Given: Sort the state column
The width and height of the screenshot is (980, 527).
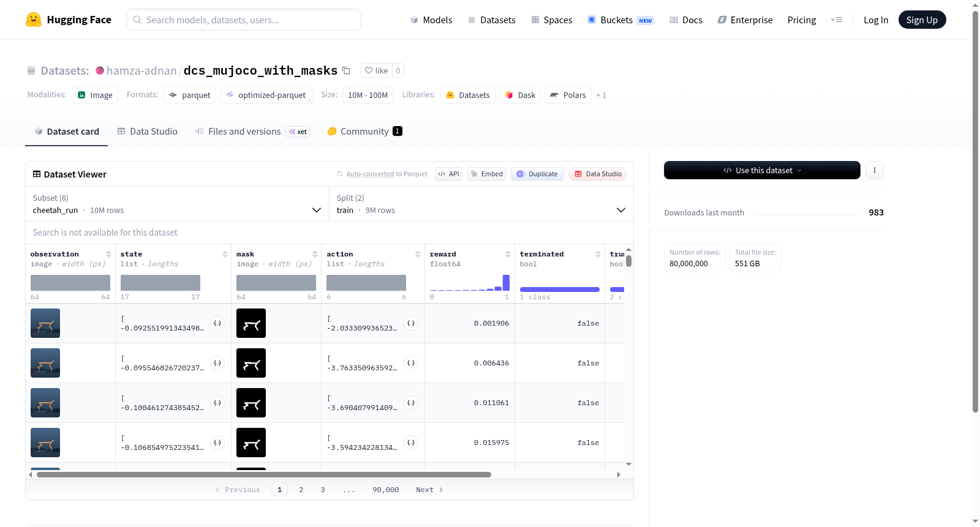Looking at the screenshot, I should [225, 254].
